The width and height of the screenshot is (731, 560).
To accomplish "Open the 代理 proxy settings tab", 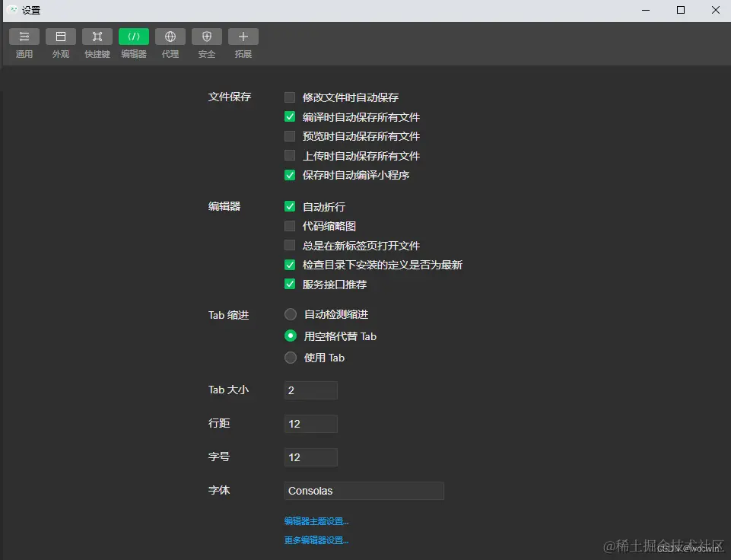I will click(x=170, y=43).
